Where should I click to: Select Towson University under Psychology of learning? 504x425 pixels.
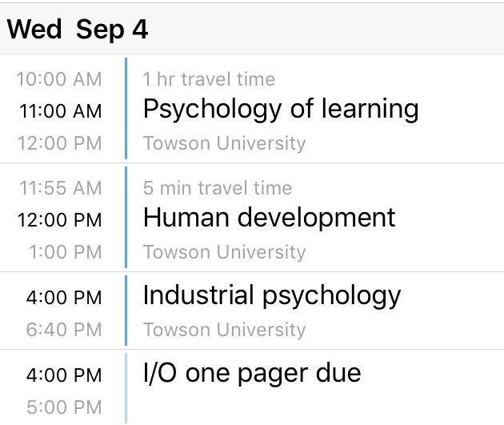pyautogui.click(x=224, y=144)
